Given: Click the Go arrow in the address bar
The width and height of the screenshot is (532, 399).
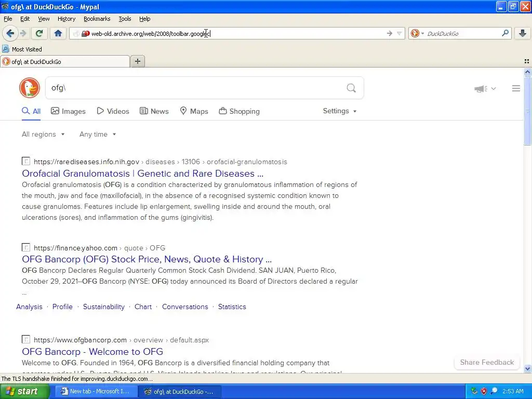Looking at the screenshot, I should (390, 33).
